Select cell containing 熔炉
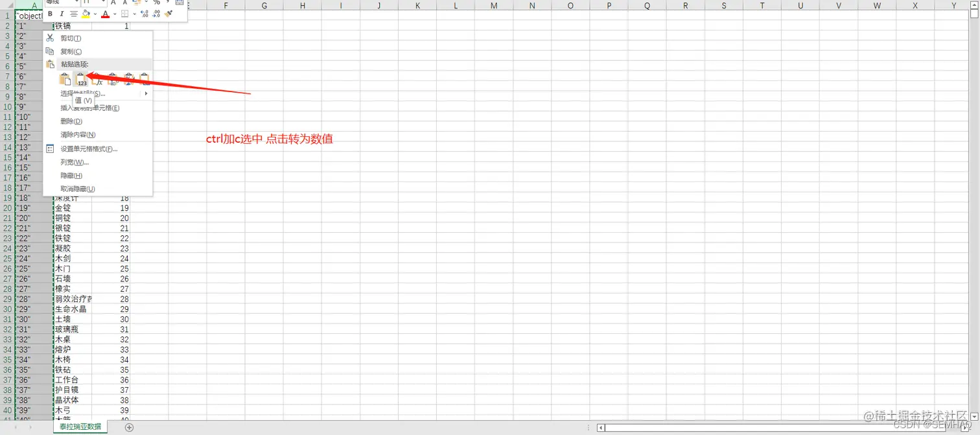 [x=73, y=349]
